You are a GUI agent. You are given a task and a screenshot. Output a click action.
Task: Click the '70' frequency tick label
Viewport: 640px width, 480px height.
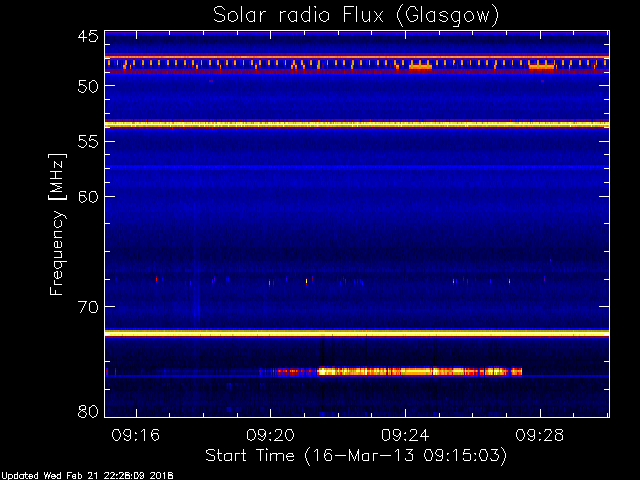coord(88,307)
